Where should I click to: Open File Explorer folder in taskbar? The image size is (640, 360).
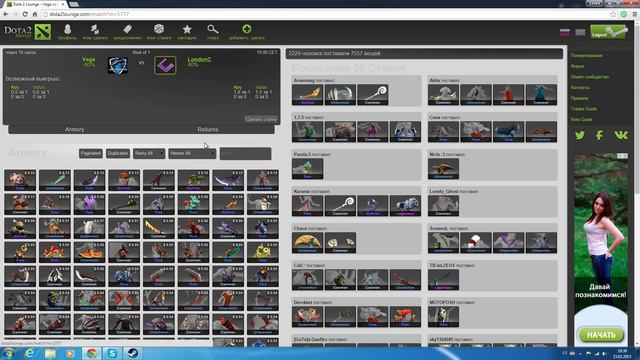(x=50, y=353)
